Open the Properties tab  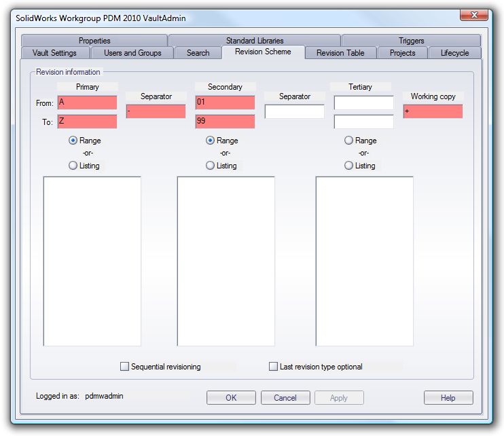coord(94,41)
